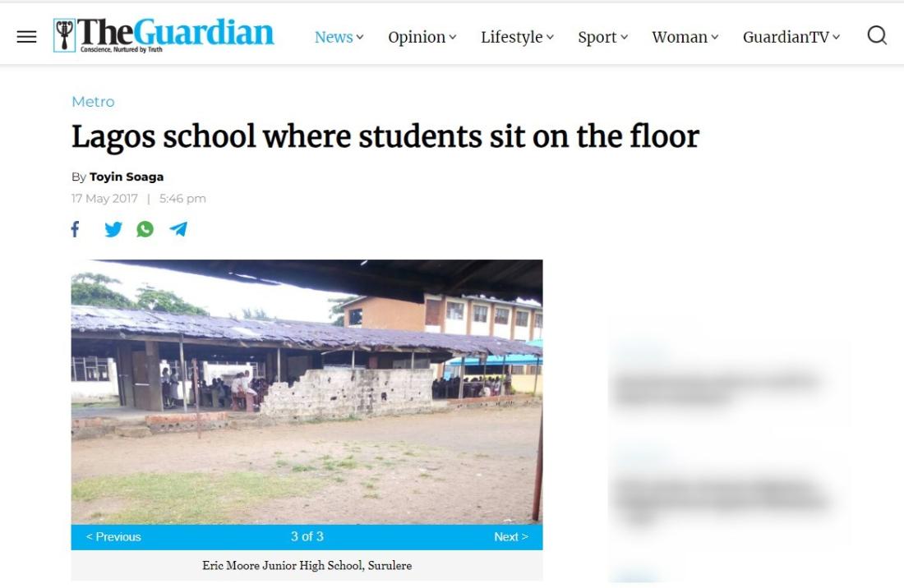This screenshot has height=588, width=904.
Task: Share article on Twitter
Action: tap(113, 229)
